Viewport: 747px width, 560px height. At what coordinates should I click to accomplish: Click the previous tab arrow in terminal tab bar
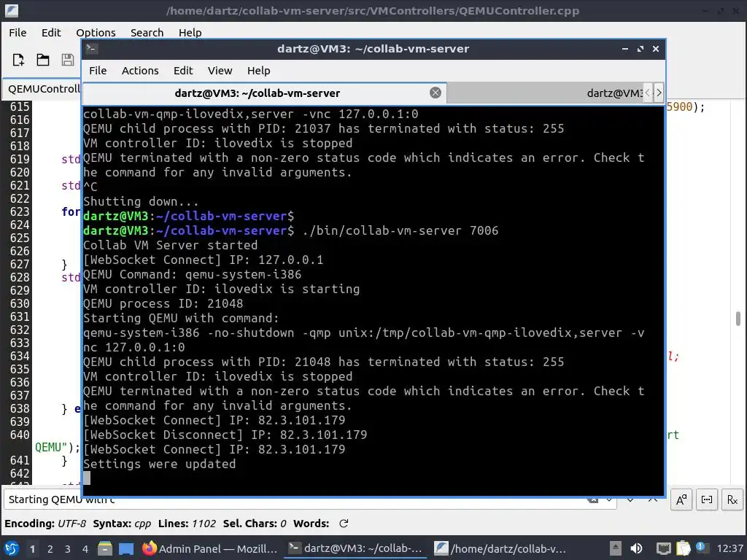coord(648,93)
